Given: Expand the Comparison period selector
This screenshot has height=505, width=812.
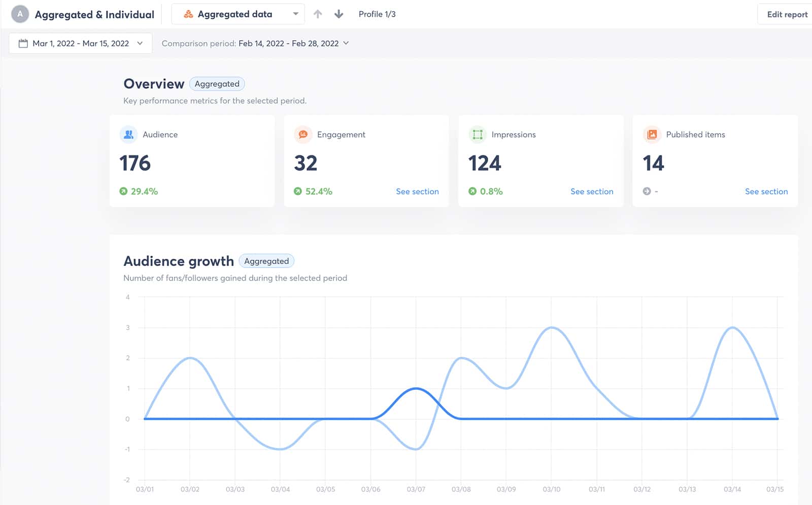Looking at the screenshot, I should click(346, 43).
